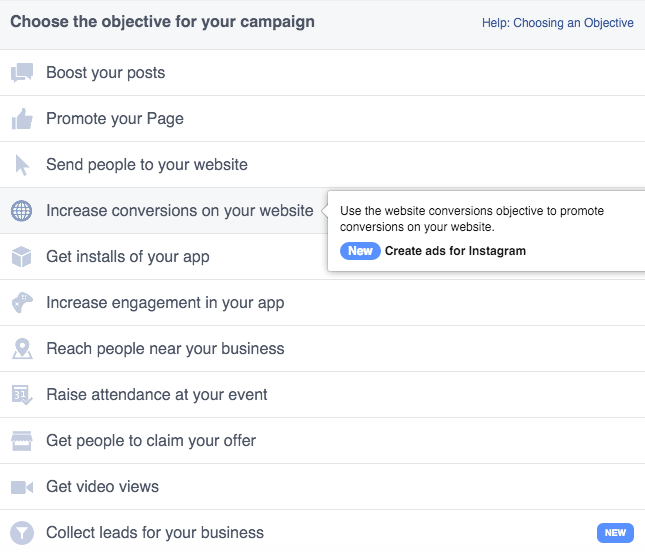Image resolution: width=645 pixels, height=559 pixels.
Task: Click the NEW badge beside Collect leads
Action: [x=615, y=533]
